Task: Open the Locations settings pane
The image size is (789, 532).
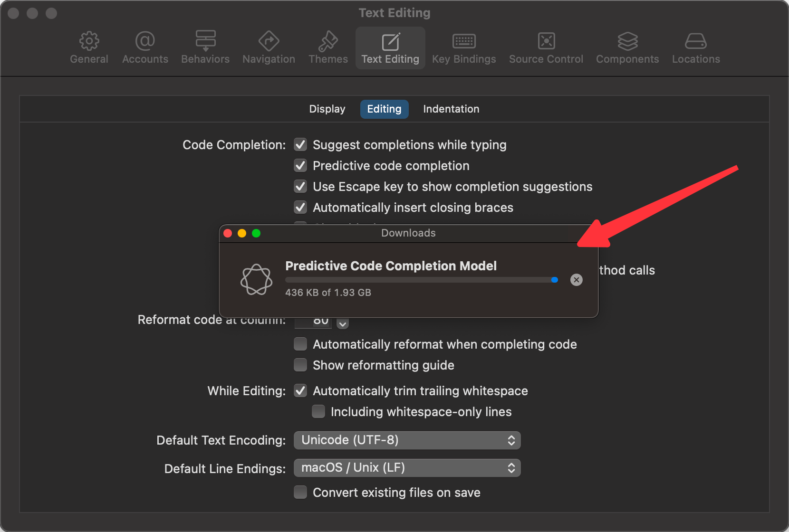Action: click(696, 48)
